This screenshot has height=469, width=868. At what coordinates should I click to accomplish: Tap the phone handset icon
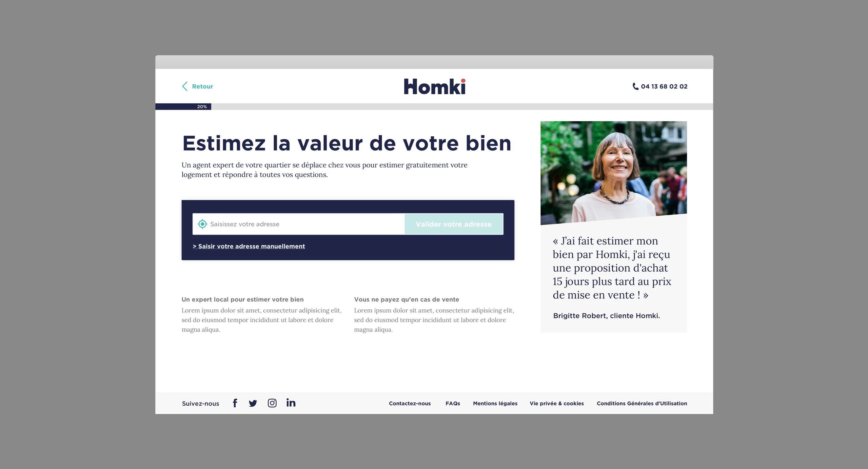(x=635, y=86)
